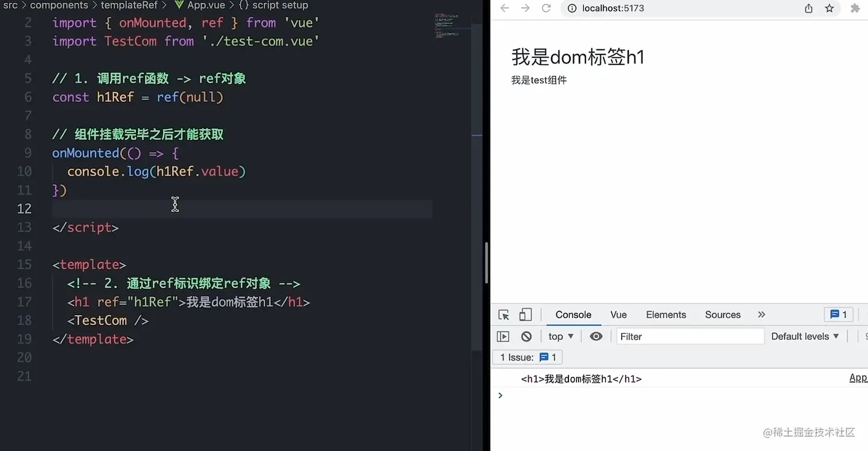Click console.log on line 10

point(108,172)
